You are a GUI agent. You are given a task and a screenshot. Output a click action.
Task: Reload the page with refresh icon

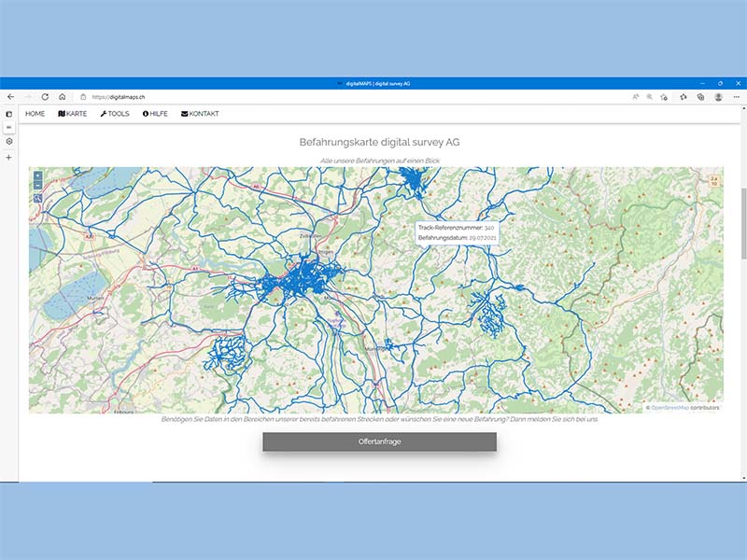(x=45, y=96)
